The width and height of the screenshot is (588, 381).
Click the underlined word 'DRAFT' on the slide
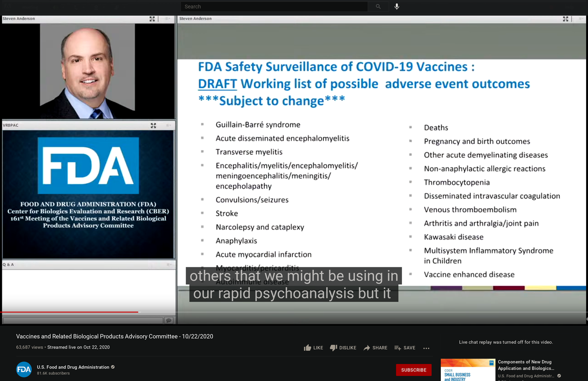218,84
